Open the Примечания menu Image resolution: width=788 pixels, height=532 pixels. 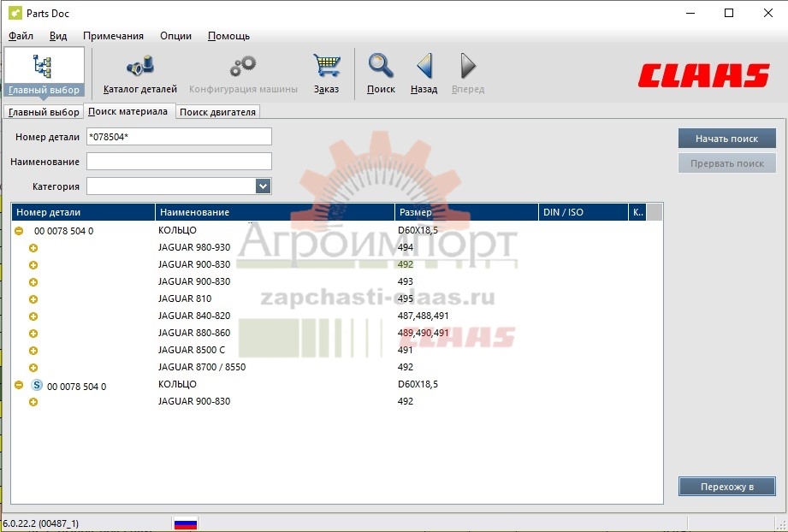113,36
